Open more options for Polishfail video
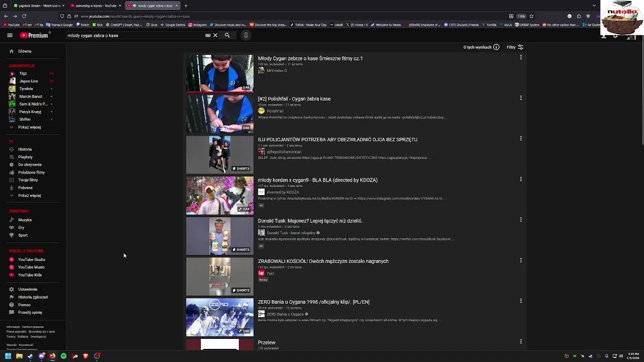The height and width of the screenshot is (362, 644). 521,98
